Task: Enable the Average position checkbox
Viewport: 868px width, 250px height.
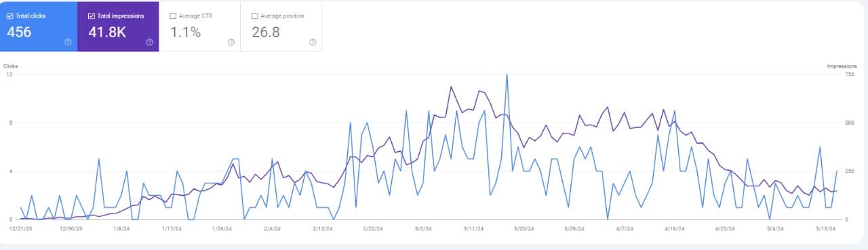Action: click(254, 16)
